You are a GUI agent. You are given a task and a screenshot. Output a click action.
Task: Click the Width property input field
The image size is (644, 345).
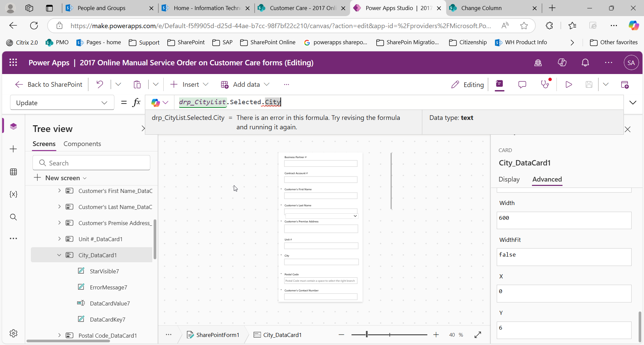[564, 220]
